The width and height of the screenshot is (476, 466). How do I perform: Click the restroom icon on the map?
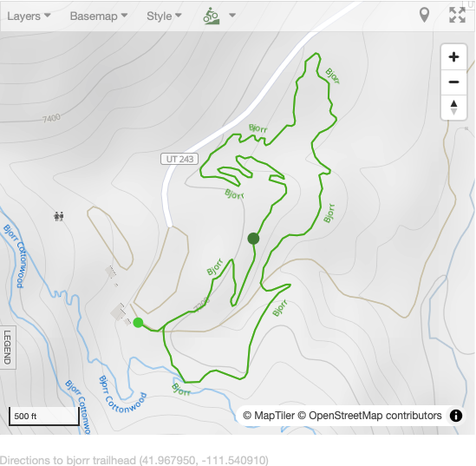point(59,216)
